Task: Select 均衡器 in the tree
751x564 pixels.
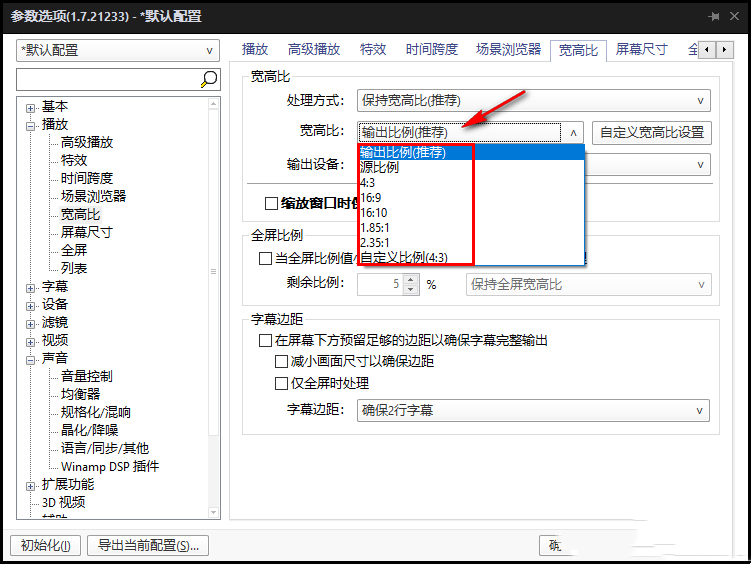Action: point(80,394)
